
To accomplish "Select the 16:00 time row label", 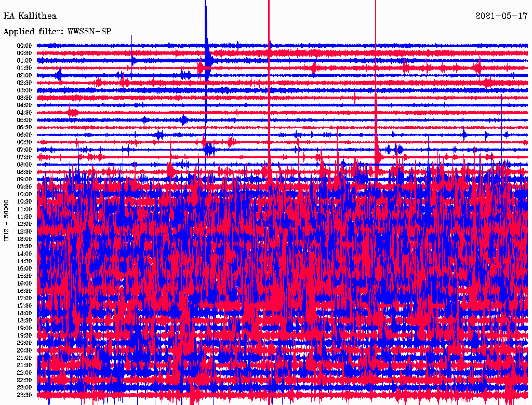I will tap(24, 283).
